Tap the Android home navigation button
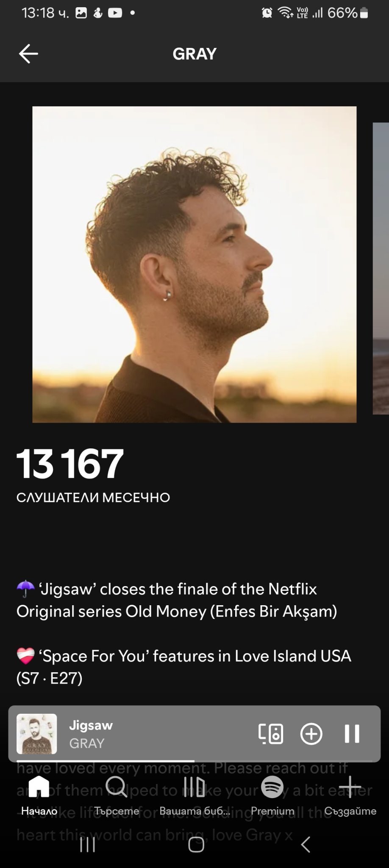This screenshot has height=868, width=389. [196, 844]
